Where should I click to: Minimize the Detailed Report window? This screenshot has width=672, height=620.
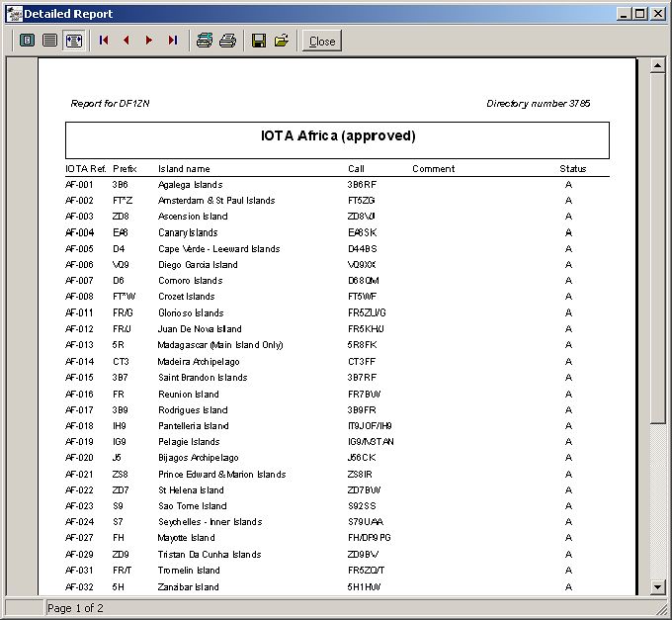pyautogui.click(x=624, y=14)
